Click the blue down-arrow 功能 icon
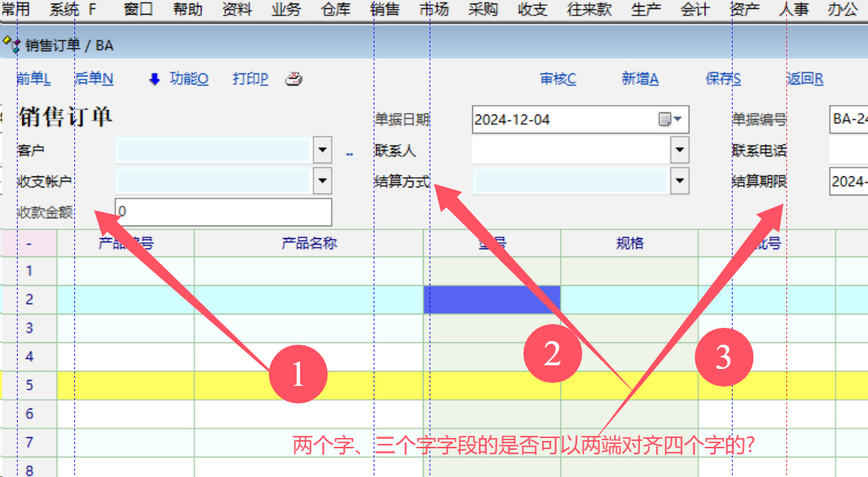868x477 pixels. [154, 79]
